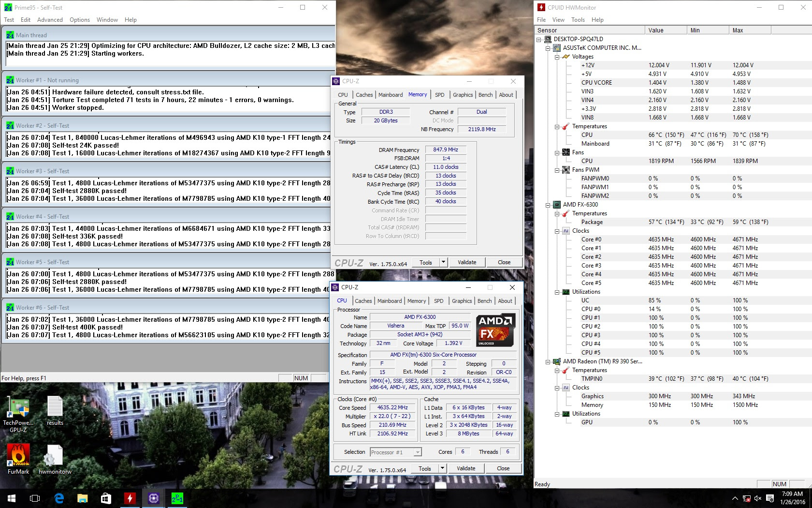
Task: Click the Worker #2 window icon
Action: point(10,125)
